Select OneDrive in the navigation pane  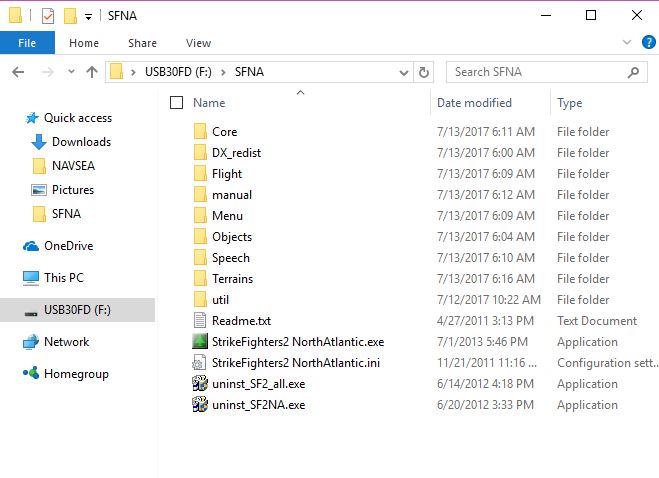(x=69, y=246)
